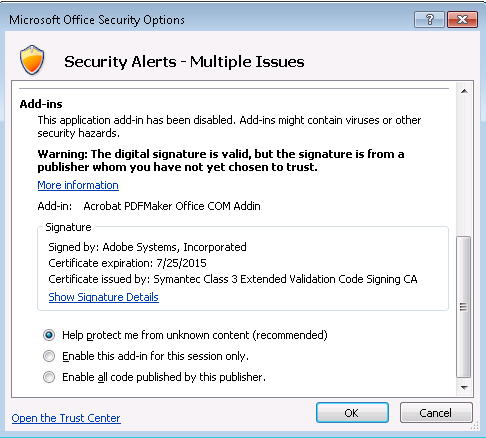Open the More information link

pos(78,185)
